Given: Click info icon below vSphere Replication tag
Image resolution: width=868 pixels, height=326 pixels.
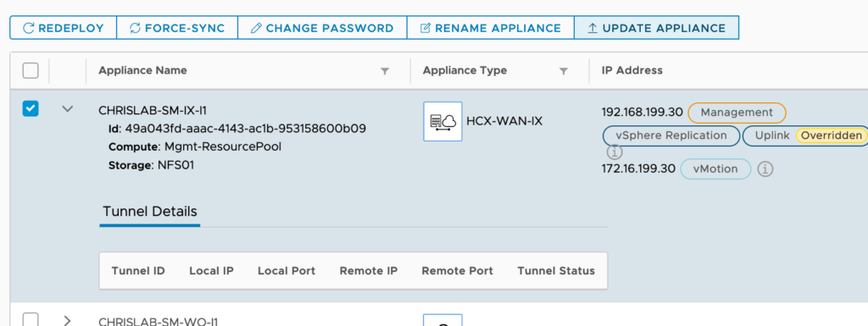Looking at the screenshot, I should (x=615, y=152).
